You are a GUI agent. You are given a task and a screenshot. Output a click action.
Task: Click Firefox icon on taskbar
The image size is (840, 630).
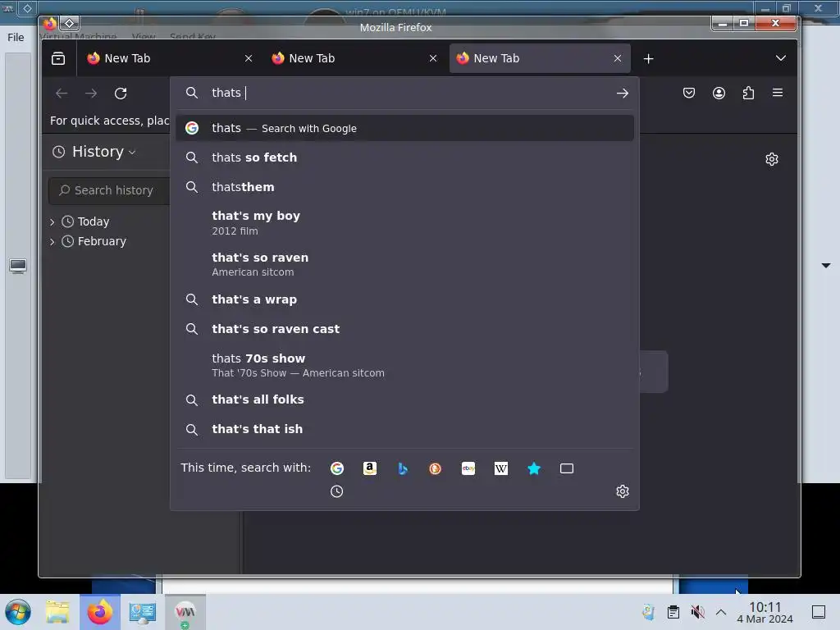(x=99, y=612)
